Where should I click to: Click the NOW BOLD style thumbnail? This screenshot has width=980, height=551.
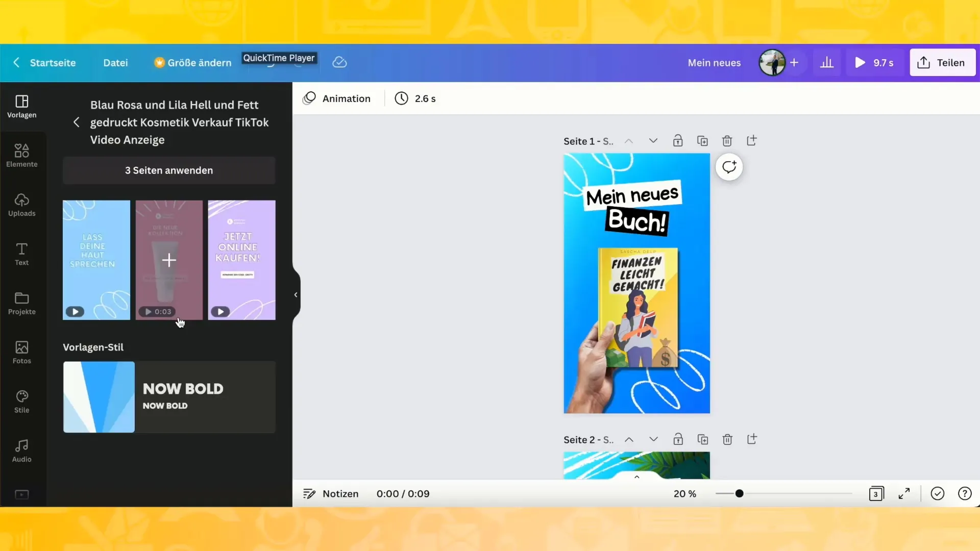coord(99,396)
